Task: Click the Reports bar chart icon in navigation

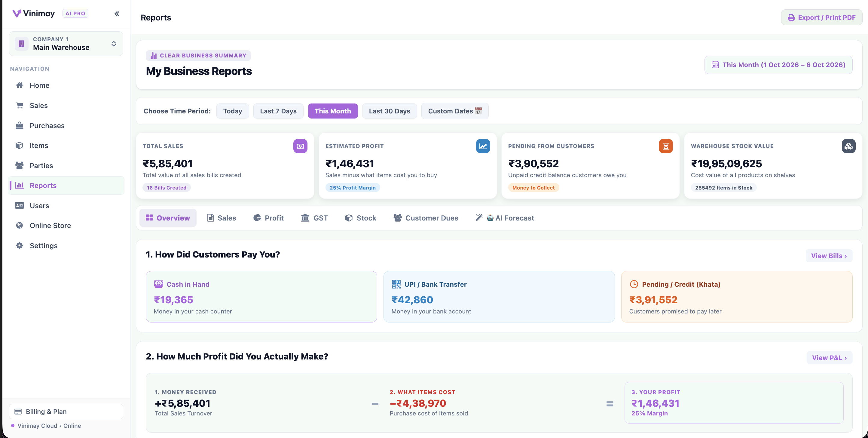Action: tap(20, 185)
